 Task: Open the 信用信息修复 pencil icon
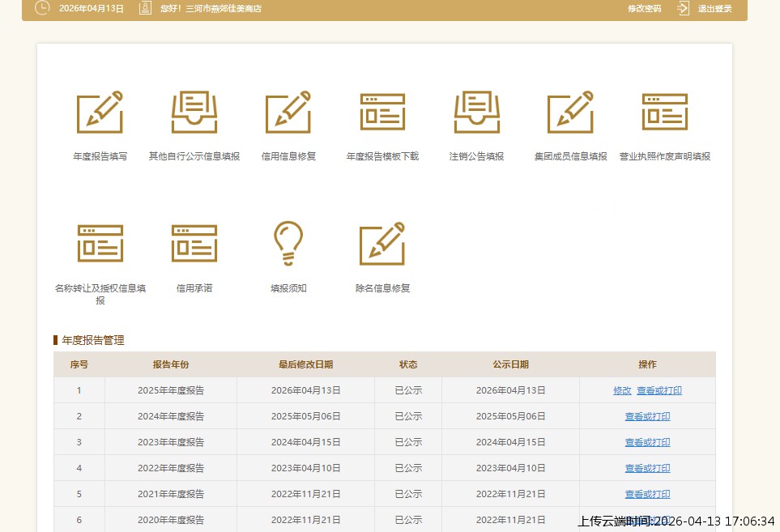(x=288, y=113)
